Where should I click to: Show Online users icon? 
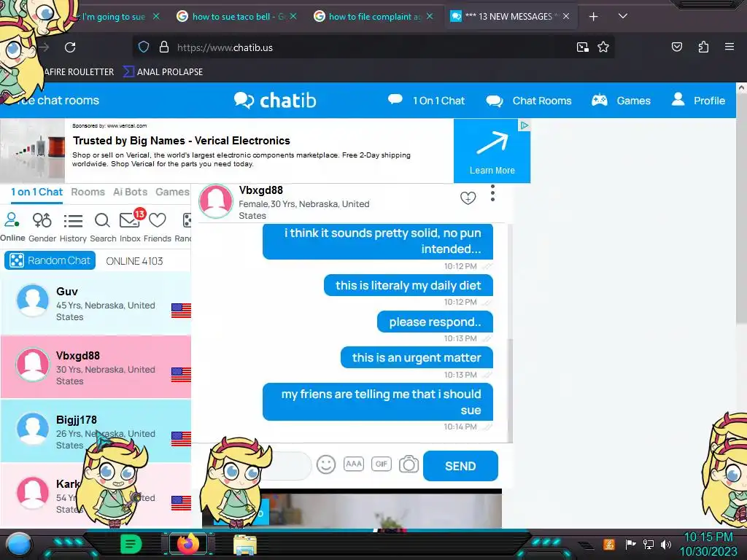pyautogui.click(x=12, y=227)
